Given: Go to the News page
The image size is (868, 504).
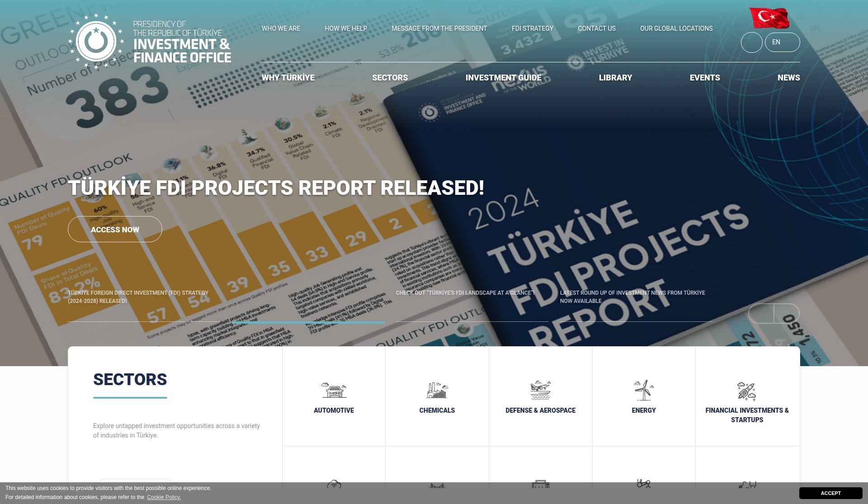Looking at the screenshot, I should point(788,78).
